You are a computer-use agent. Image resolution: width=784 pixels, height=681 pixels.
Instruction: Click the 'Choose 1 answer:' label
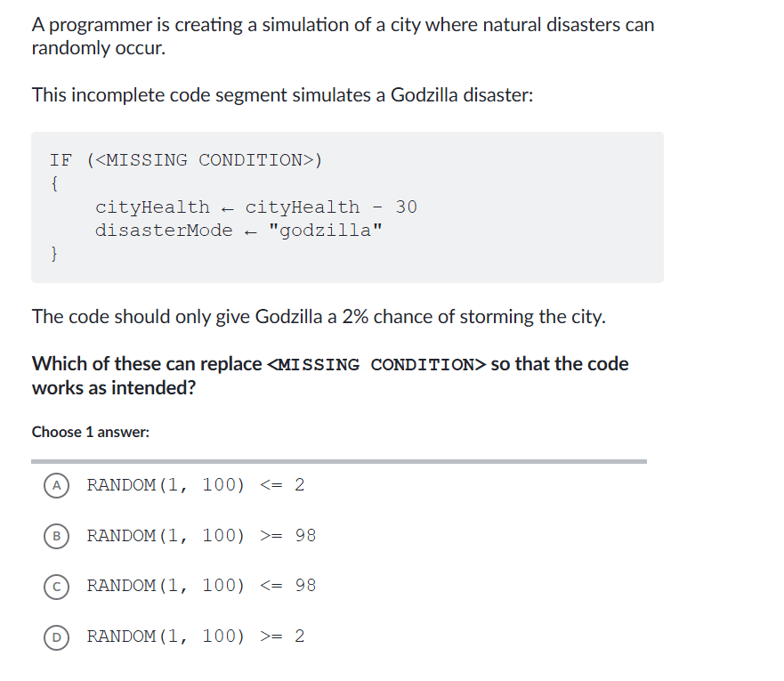pyautogui.click(x=91, y=432)
